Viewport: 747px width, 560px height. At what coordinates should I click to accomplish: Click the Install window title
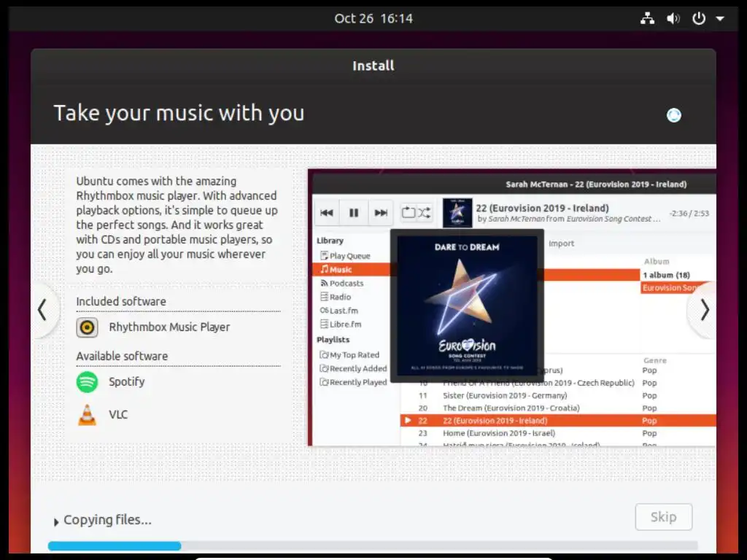pyautogui.click(x=373, y=66)
